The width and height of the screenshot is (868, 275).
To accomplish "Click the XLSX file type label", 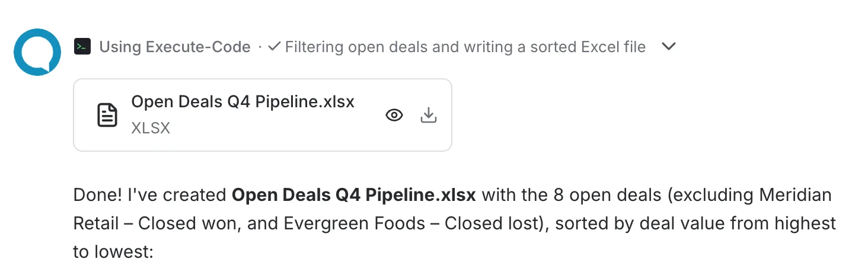I will coord(151,128).
